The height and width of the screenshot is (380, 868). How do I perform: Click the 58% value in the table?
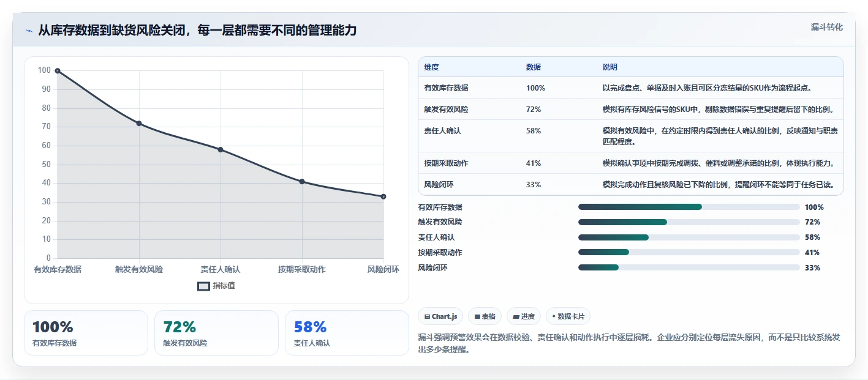[x=534, y=131]
